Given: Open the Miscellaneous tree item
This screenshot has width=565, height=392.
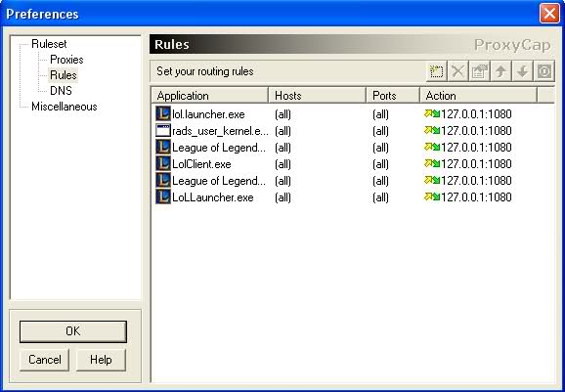Looking at the screenshot, I should point(65,107).
